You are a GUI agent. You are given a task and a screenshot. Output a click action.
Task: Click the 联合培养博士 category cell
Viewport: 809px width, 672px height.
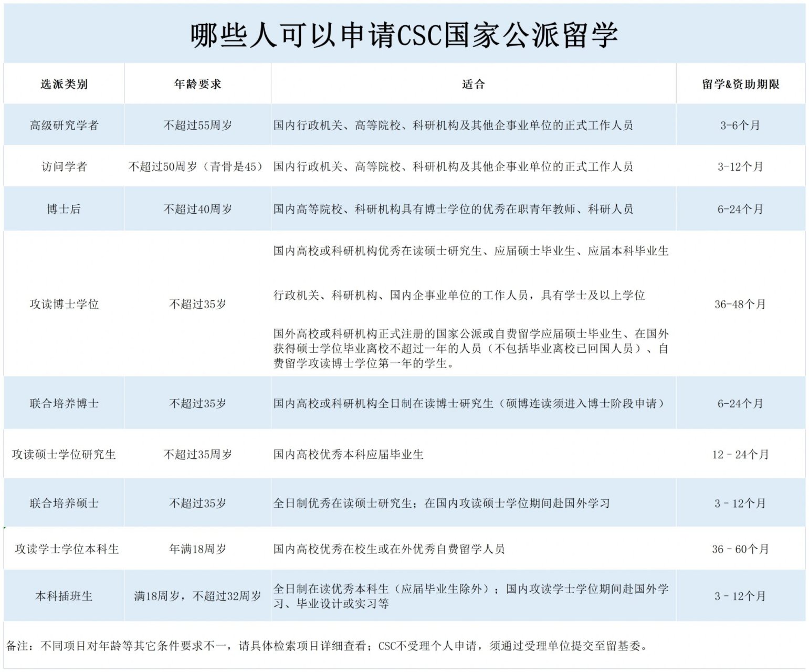coord(64,403)
